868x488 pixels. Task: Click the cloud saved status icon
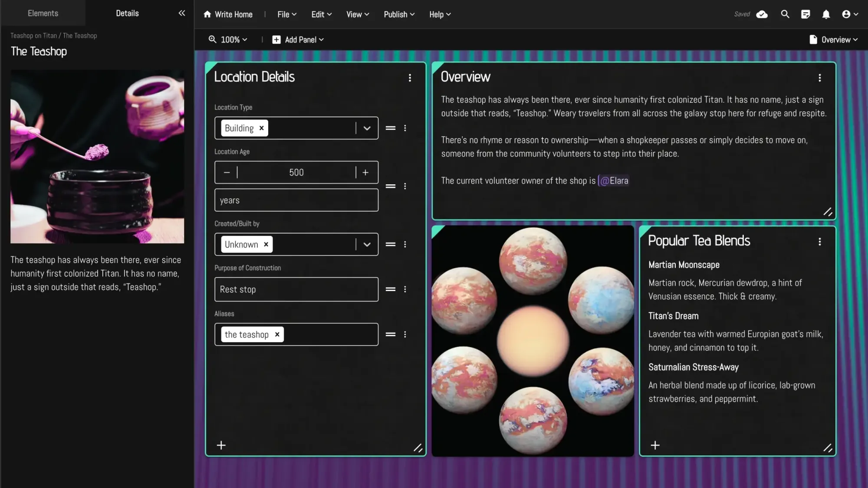762,14
